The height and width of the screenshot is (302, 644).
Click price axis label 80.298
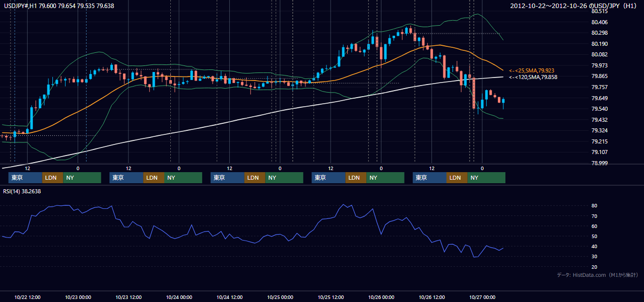600,33
